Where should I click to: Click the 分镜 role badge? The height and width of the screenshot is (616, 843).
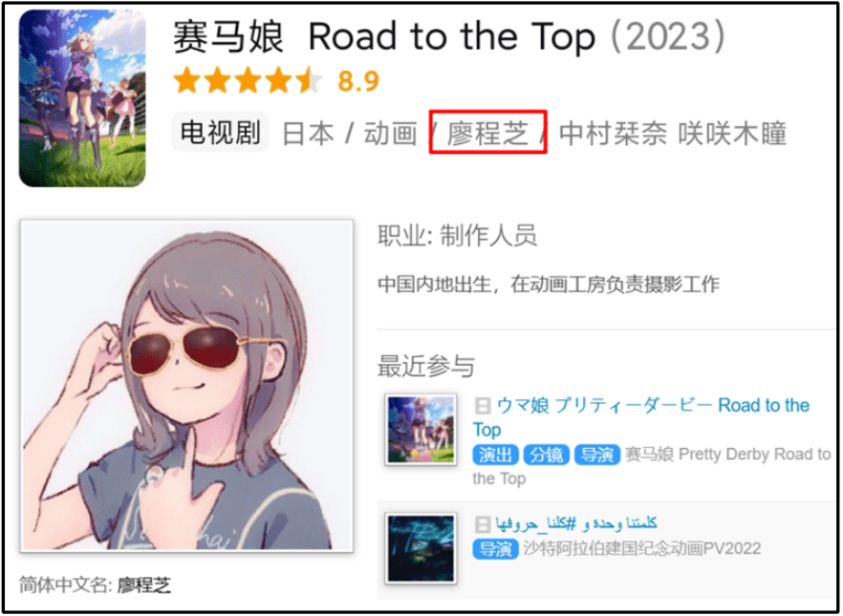547,455
